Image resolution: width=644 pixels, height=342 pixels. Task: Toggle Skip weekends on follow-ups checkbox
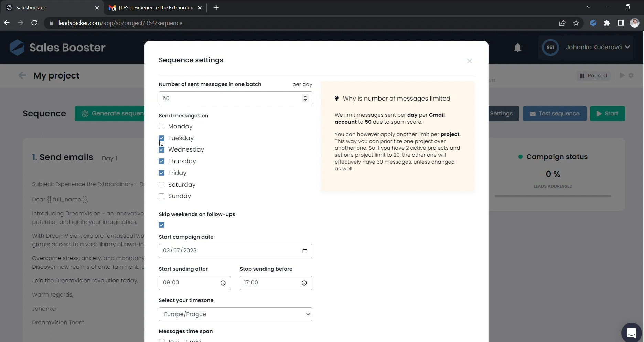click(161, 225)
